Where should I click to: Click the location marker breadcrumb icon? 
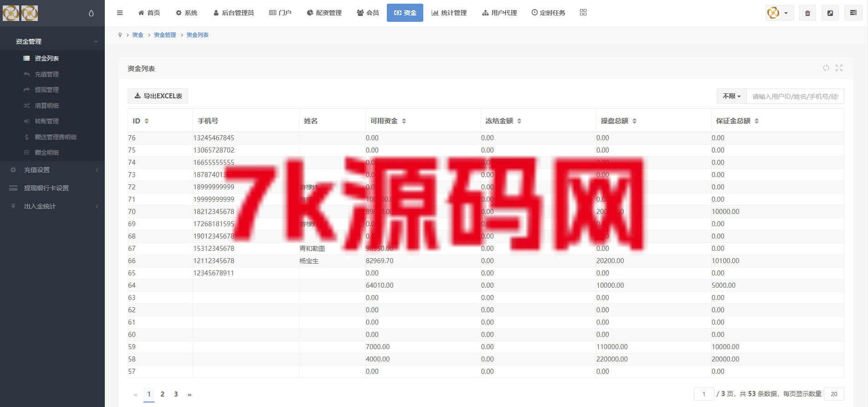[x=120, y=35]
